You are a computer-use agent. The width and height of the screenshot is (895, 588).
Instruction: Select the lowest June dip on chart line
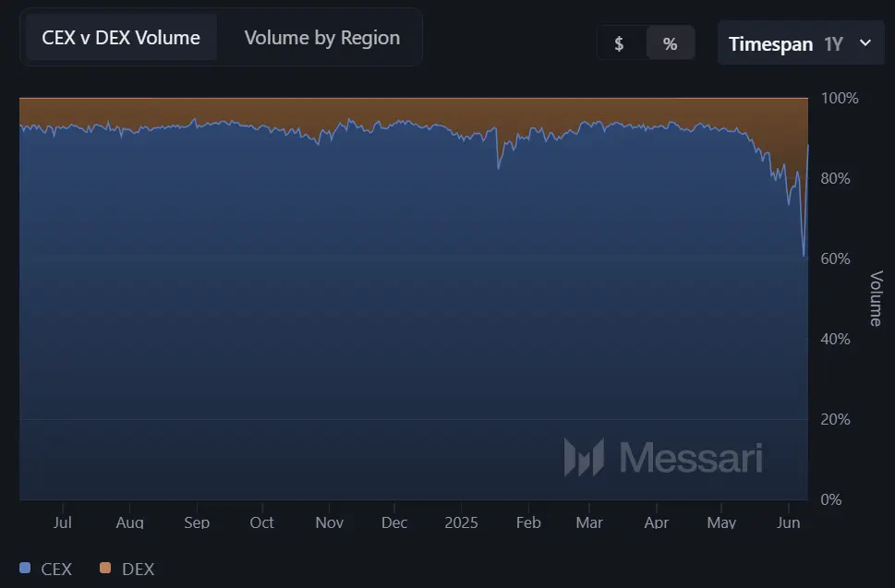804,255
